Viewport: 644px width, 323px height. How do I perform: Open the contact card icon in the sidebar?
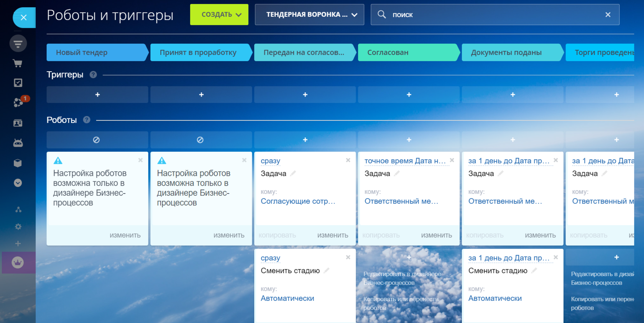[18, 123]
